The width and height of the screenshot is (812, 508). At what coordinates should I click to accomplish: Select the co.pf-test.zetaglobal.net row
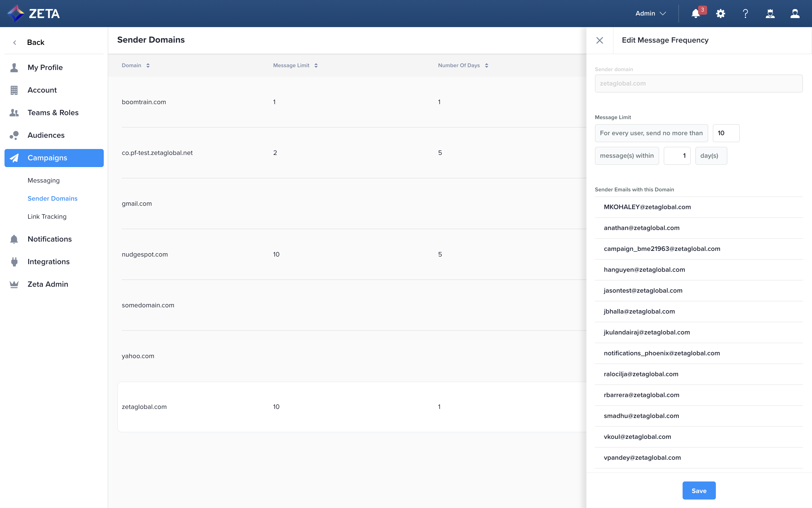coord(352,152)
